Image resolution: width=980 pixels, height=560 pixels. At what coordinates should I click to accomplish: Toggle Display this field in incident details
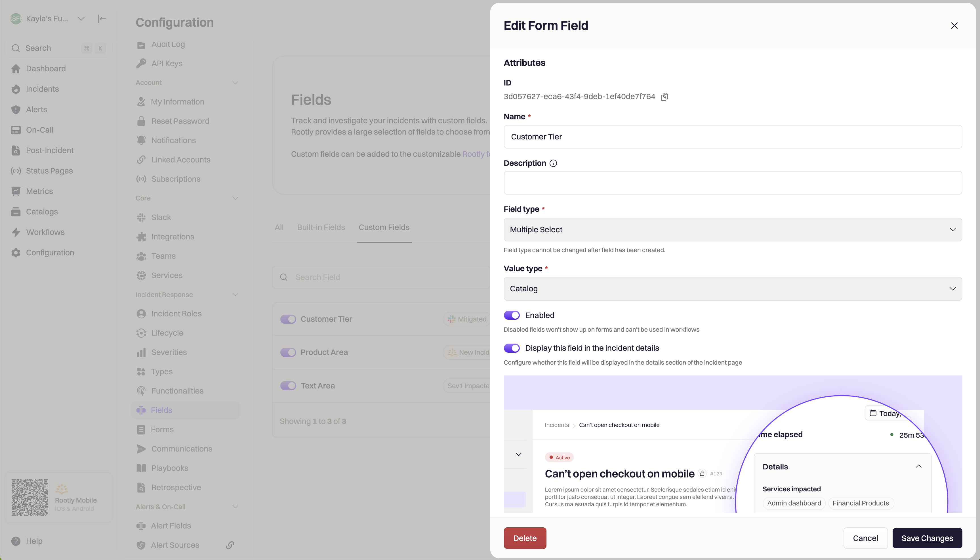pos(512,348)
